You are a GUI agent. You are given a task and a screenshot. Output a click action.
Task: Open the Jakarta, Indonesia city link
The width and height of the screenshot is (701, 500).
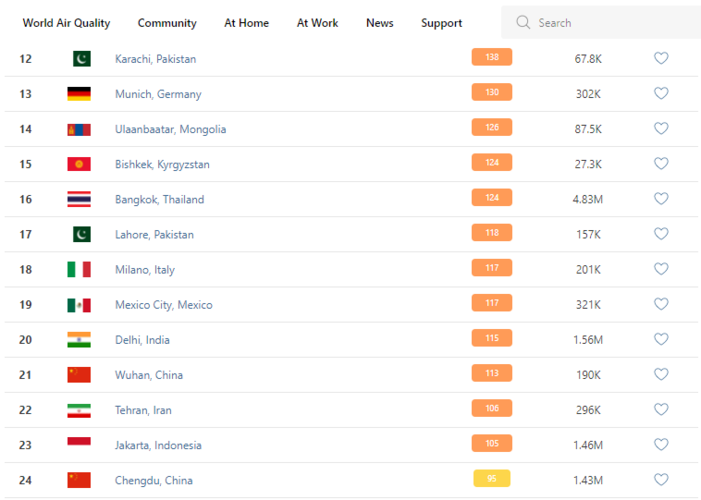click(158, 445)
